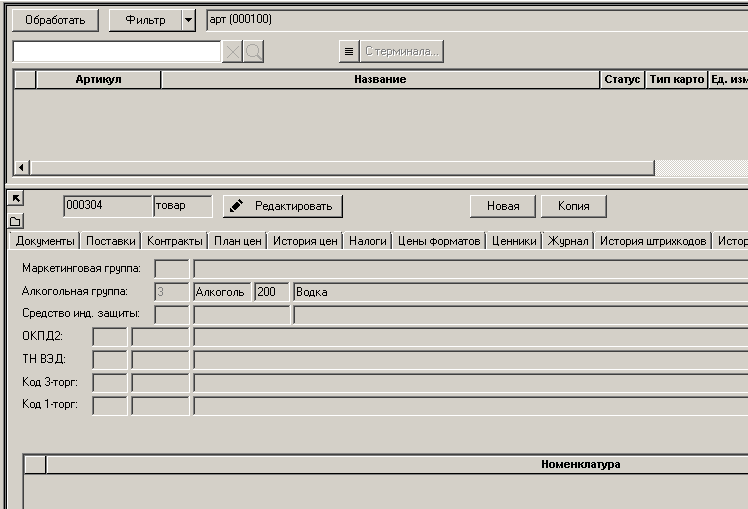This screenshot has width=748, height=509.
Task: Click the arrow icon above folder icon
Action: coord(15,199)
